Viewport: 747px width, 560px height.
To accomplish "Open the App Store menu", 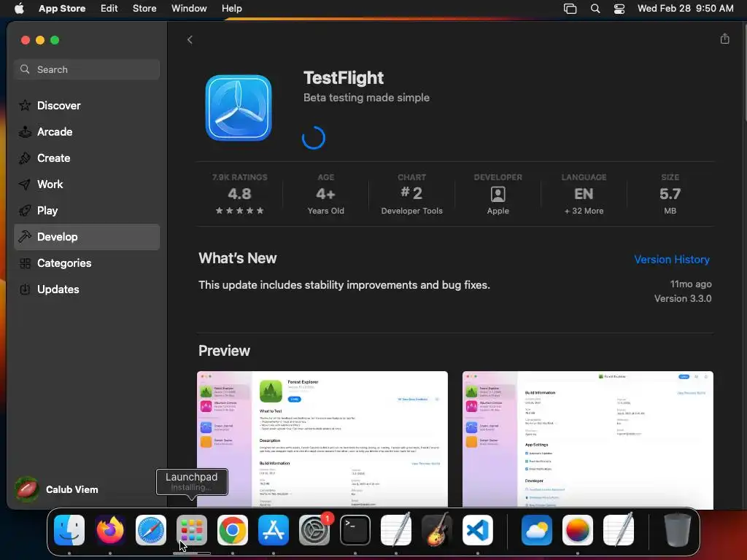I will [62, 8].
